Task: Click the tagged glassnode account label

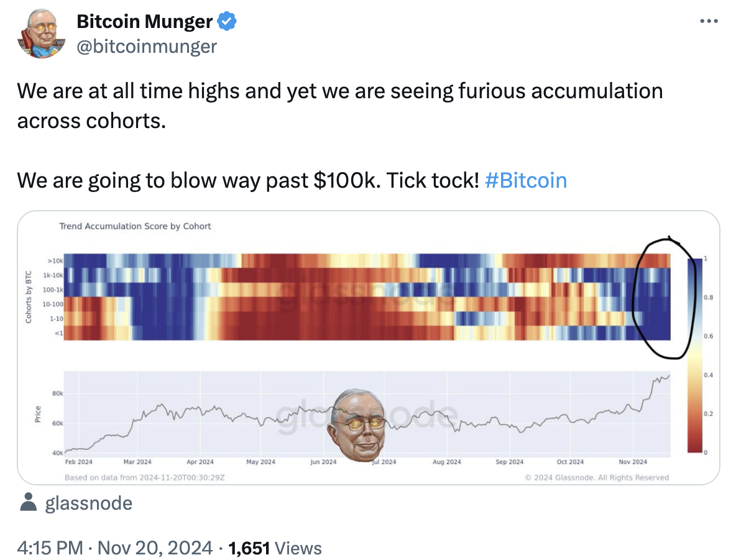Action: tap(88, 502)
